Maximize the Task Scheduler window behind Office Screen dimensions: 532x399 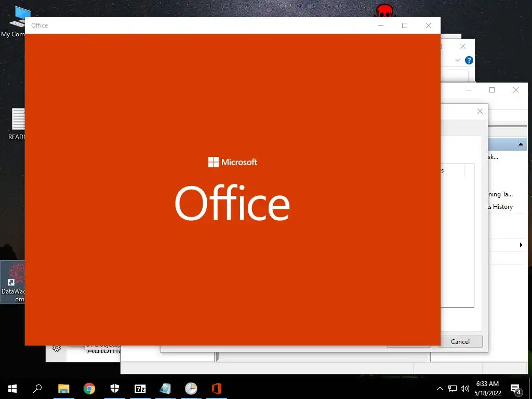pyautogui.click(x=492, y=90)
